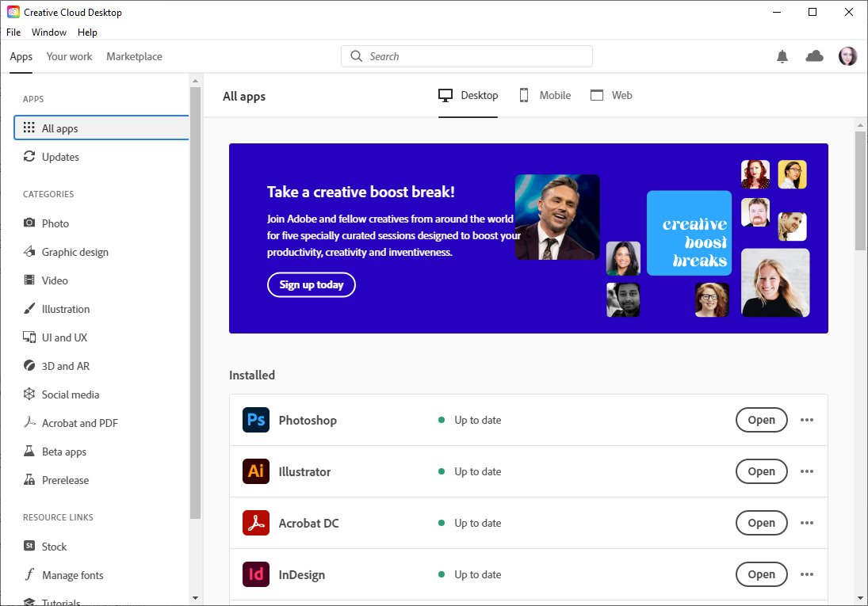Check cloud sync status icon
868x606 pixels.
pyautogui.click(x=814, y=56)
